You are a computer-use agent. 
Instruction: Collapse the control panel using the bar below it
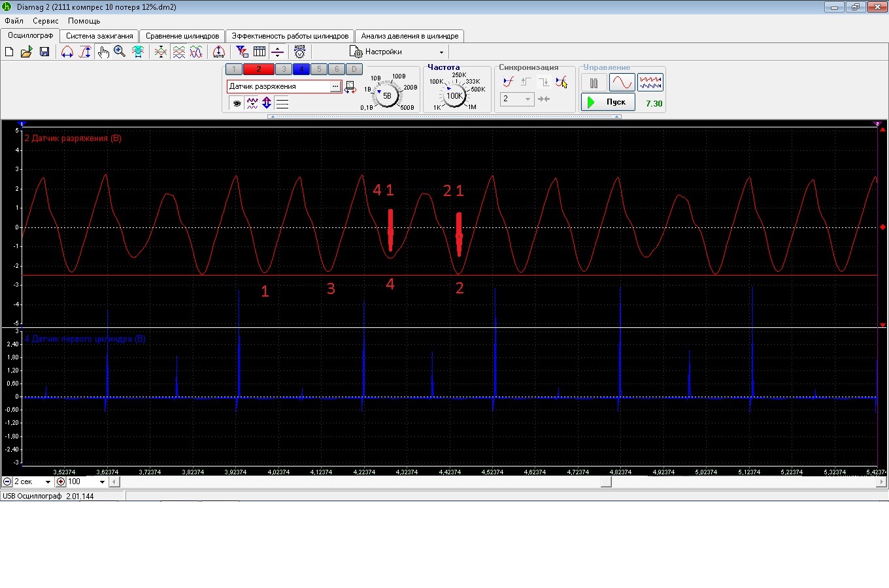(444, 117)
